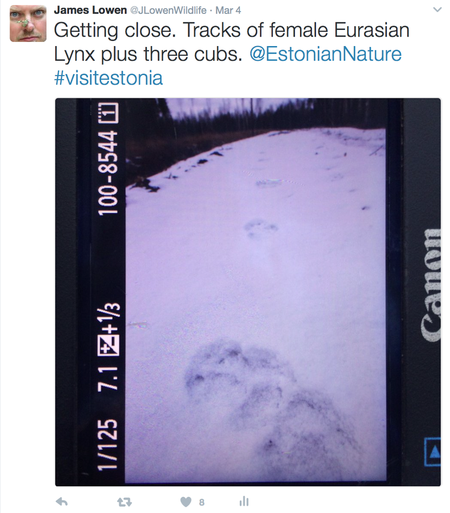Open the Mar 4 tweet timestamp
This screenshot has width=450, height=513.
(228, 10)
